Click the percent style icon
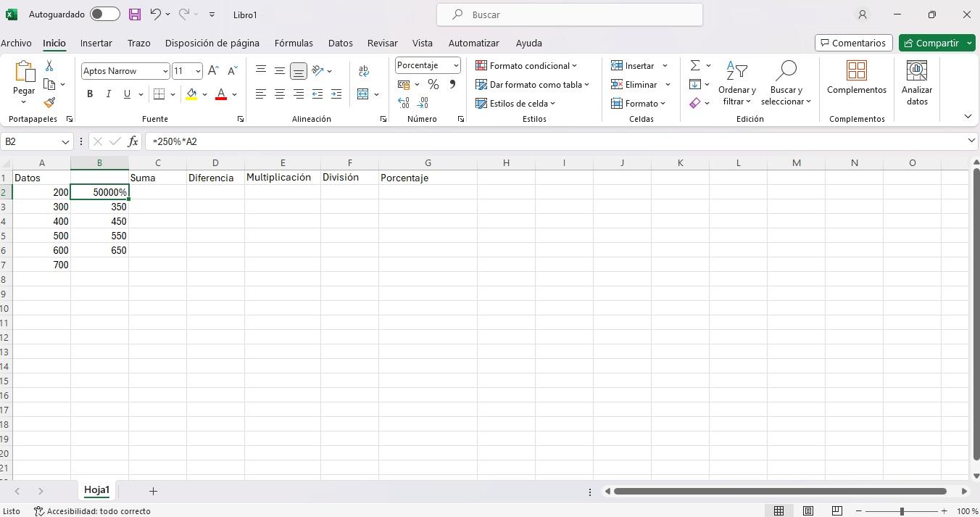Screen dimensions: 980x517 tap(433, 85)
